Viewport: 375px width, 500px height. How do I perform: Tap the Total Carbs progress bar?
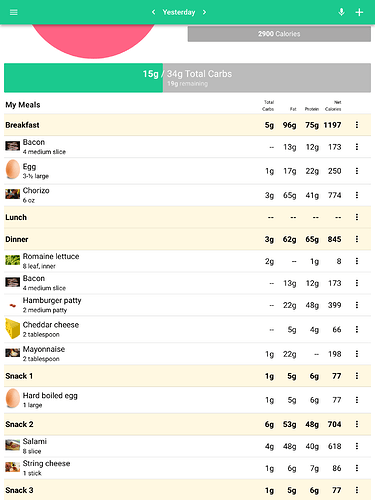pos(187,78)
